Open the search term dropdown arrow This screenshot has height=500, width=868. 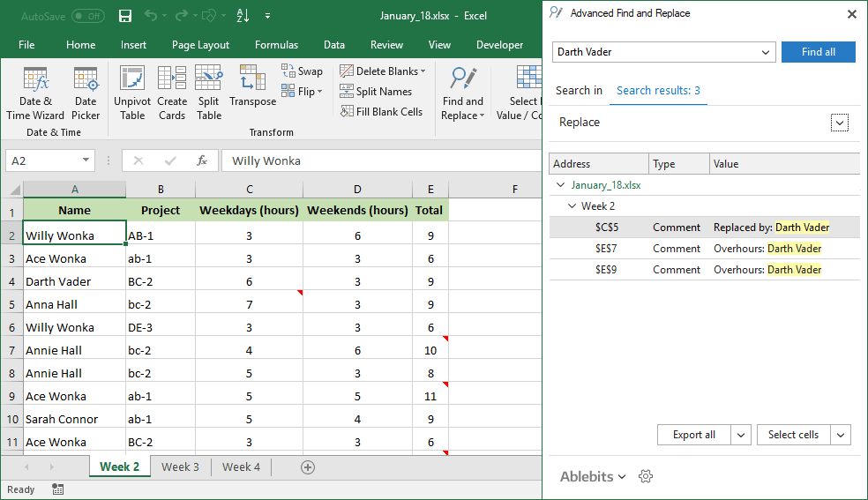click(765, 52)
